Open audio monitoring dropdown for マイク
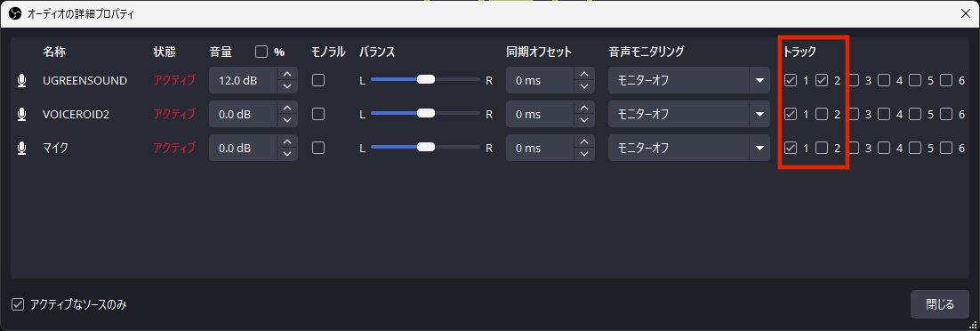This screenshot has height=331, width=980. 689,148
